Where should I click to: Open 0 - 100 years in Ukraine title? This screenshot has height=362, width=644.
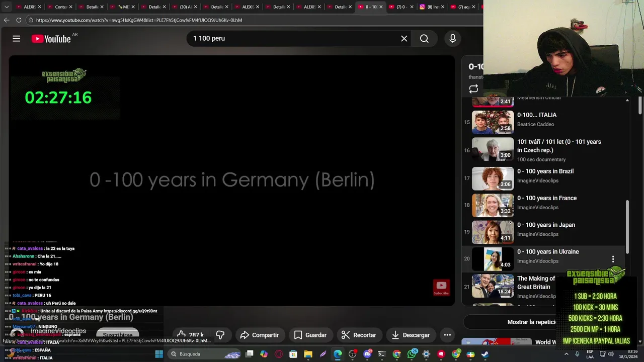548,251
